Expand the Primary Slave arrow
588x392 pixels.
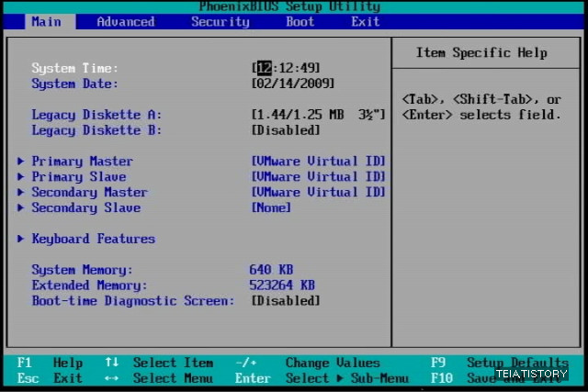click(20, 176)
